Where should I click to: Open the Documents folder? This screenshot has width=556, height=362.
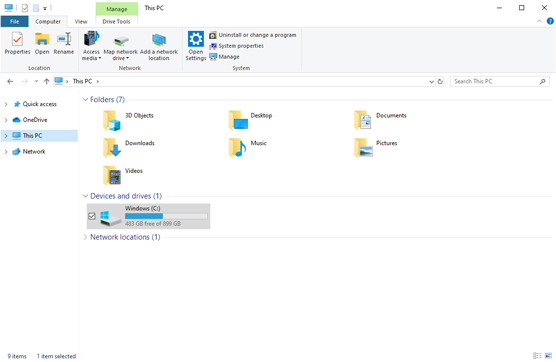point(380,121)
